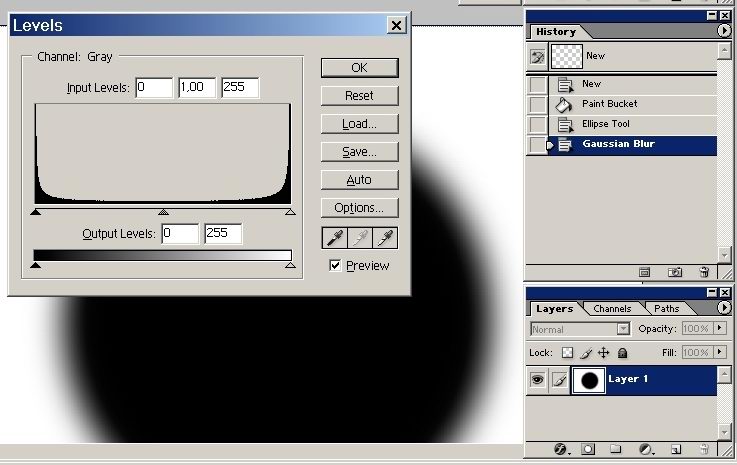This screenshot has width=737, height=465.
Task: Click the Layers scrollbar up arrow
Action: (x=724, y=375)
